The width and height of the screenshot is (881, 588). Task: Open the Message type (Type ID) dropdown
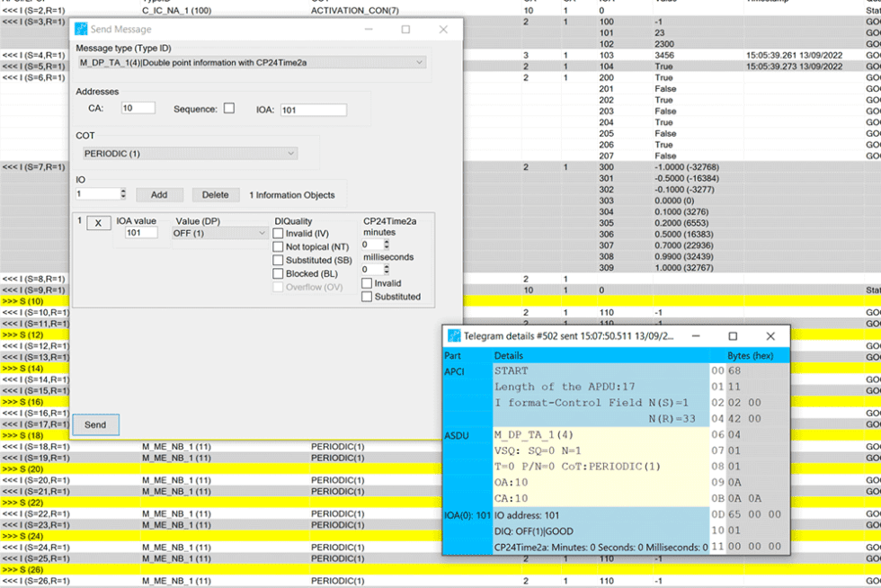coord(252,62)
